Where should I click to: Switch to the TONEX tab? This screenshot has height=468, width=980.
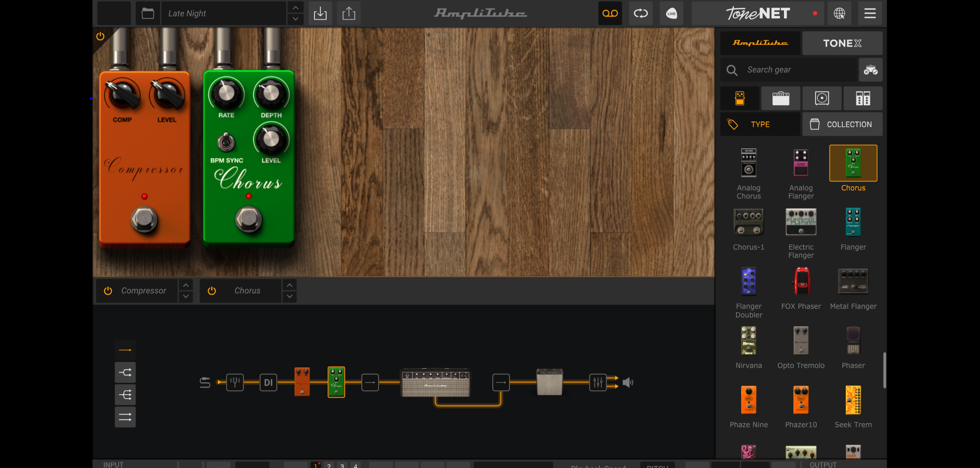point(842,43)
